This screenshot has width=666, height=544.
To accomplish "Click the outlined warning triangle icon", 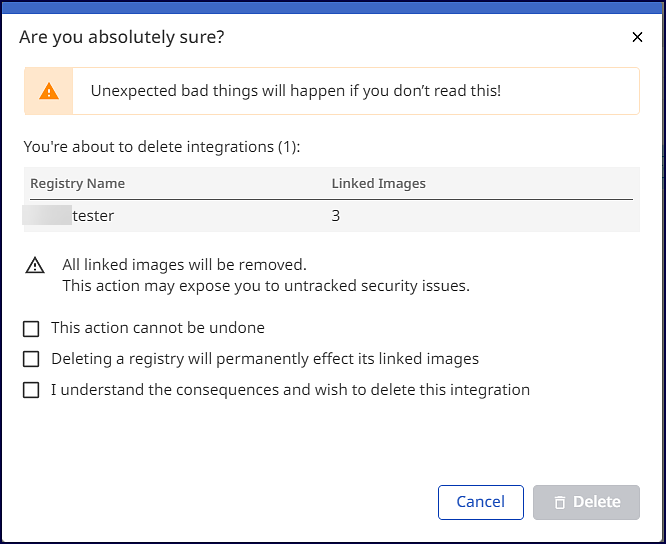I will point(36,266).
